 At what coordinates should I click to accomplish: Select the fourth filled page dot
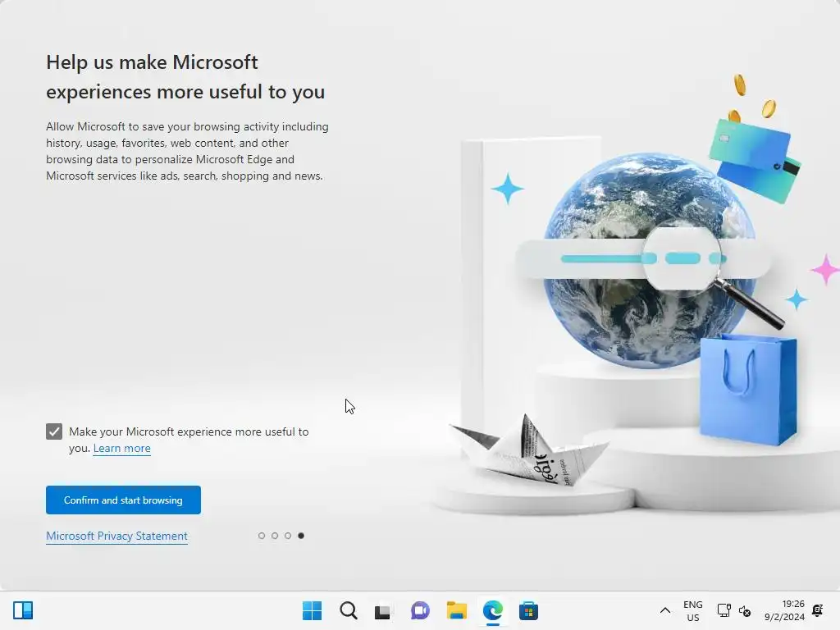click(x=301, y=536)
